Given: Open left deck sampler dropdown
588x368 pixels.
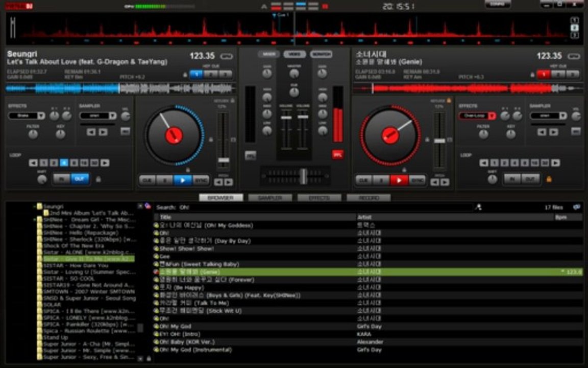Looking at the screenshot, I should tap(112, 116).
